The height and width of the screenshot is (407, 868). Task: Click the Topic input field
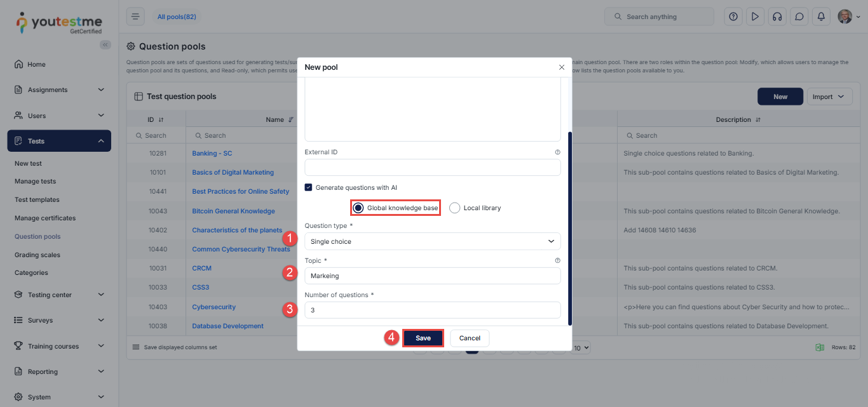tap(432, 276)
